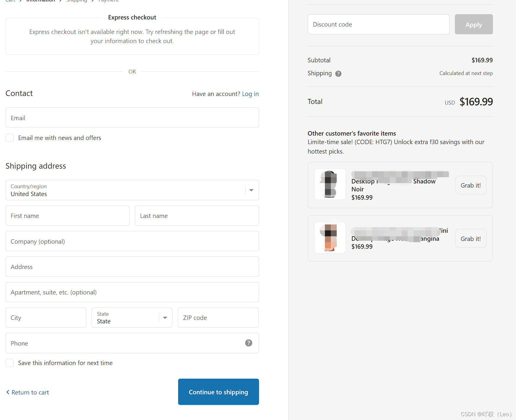This screenshot has width=516, height=420.
Task: Focus the First name field
Action: (67, 216)
